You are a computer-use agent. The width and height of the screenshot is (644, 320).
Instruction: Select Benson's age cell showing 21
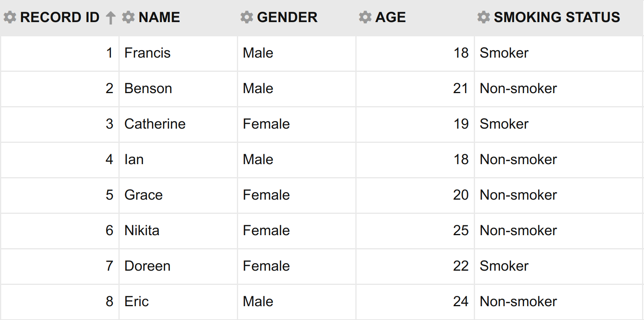(415, 89)
